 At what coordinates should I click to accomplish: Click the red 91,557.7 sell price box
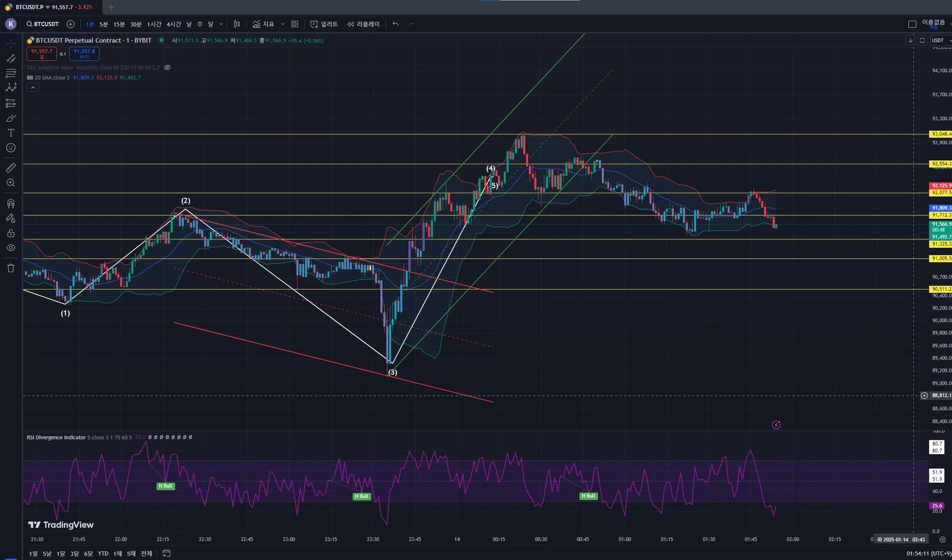pyautogui.click(x=42, y=53)
